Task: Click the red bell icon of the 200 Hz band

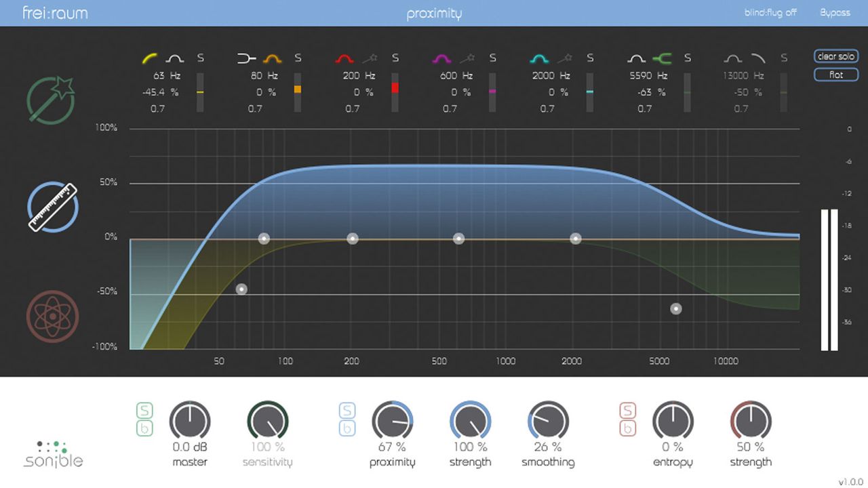Action: click(x=344, y=58)
